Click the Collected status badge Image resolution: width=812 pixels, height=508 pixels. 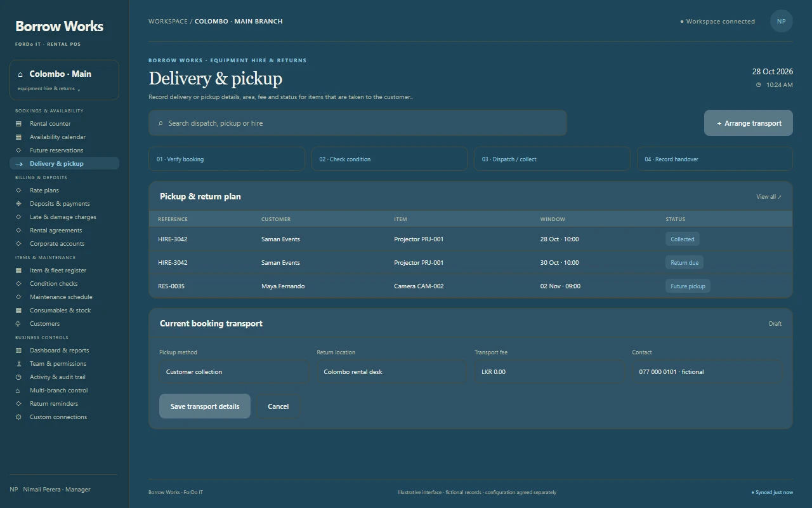click(x=683, y=239)
